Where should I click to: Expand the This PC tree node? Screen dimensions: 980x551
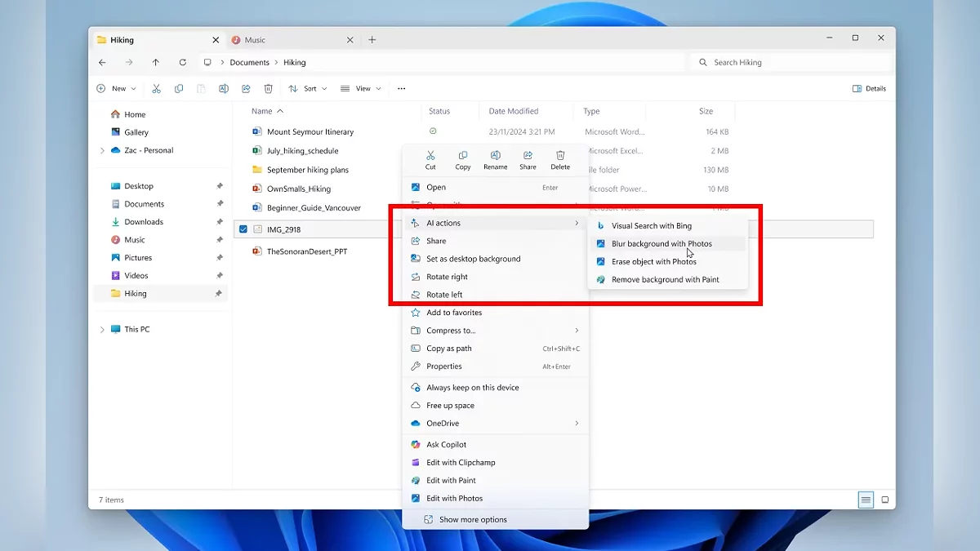(x=102, y=330)
